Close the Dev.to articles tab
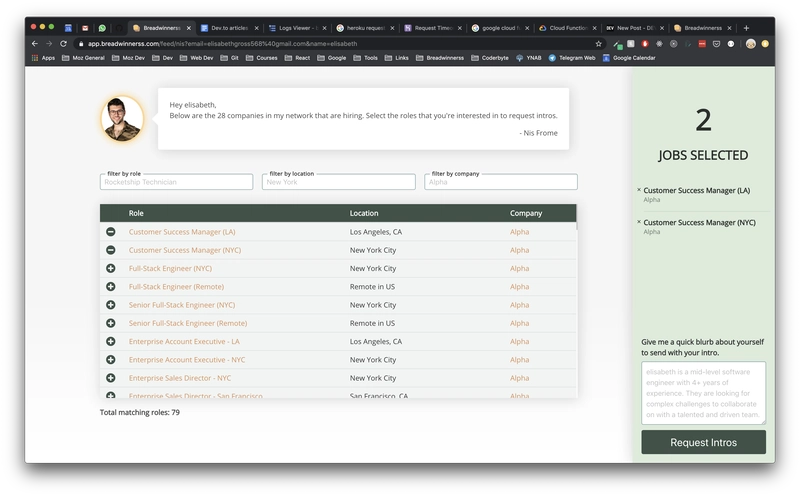The height and width of the screenshot is (496, 800). click(257, 28)
